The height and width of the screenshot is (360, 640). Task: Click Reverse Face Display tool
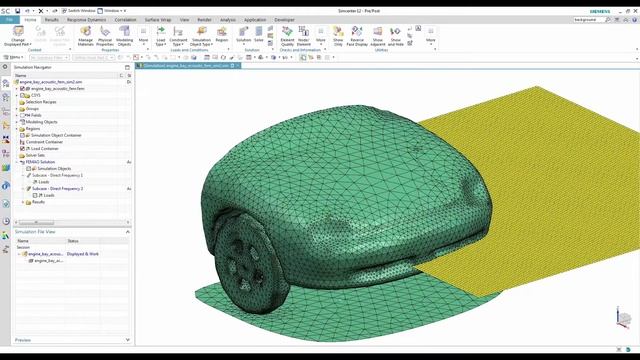tap(357, 36)
